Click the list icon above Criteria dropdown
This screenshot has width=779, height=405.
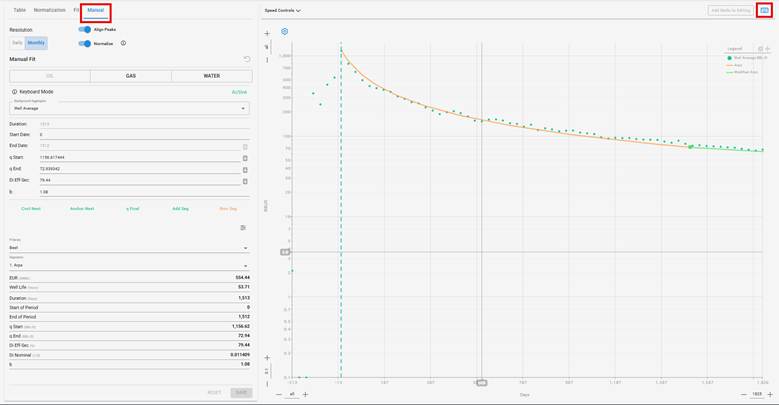click(x=243, y=228)
